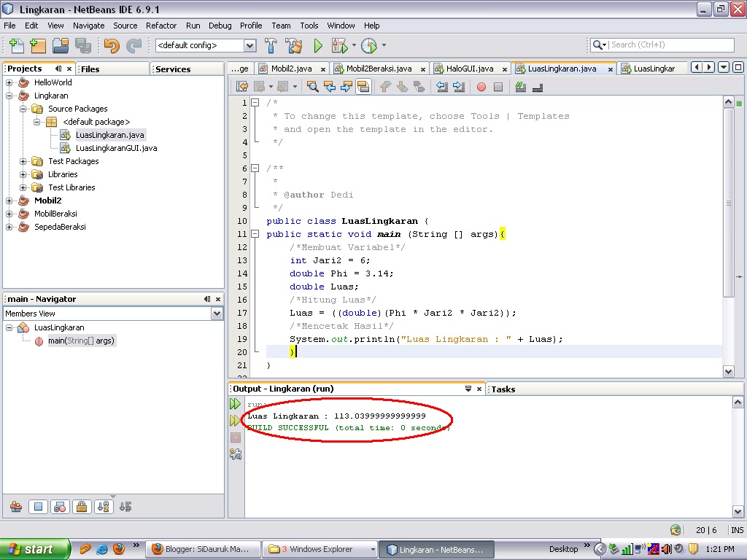Click the Search (Ctrl+I) input field
The image size is (747, 560).
pos(671,45)
